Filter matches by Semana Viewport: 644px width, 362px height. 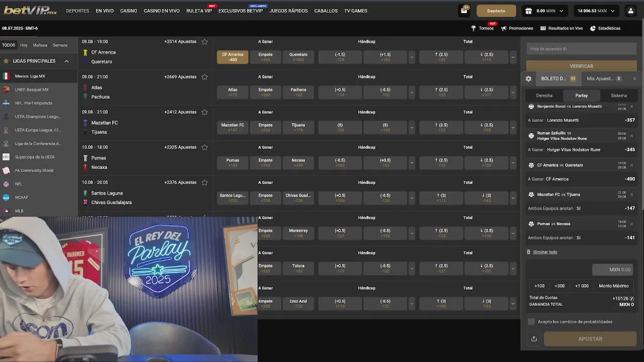pyautogui.click(x=60, y=45)
